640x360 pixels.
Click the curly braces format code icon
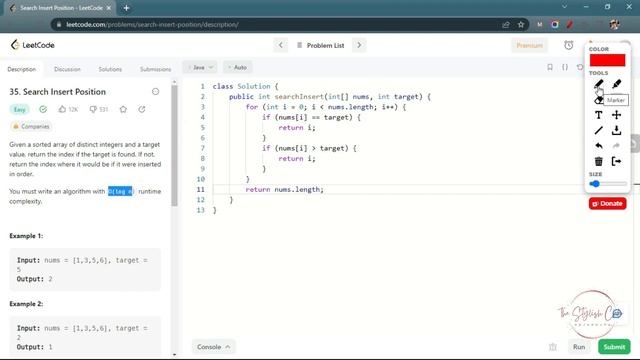[x=565, y=67]
